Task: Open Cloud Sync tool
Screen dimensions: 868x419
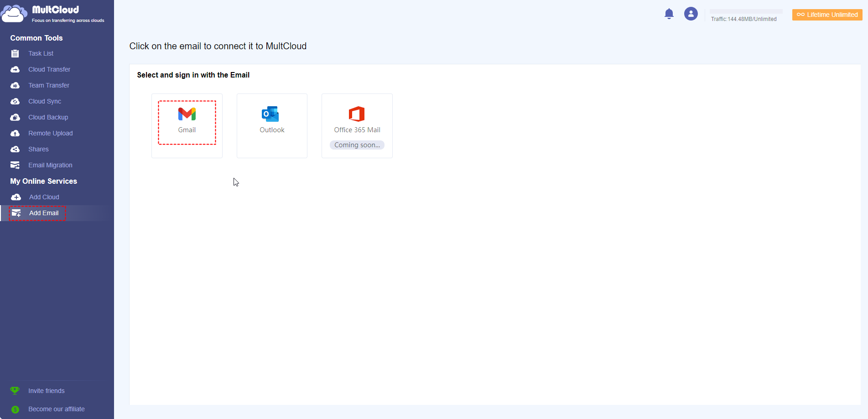Action: pos(45,101)
